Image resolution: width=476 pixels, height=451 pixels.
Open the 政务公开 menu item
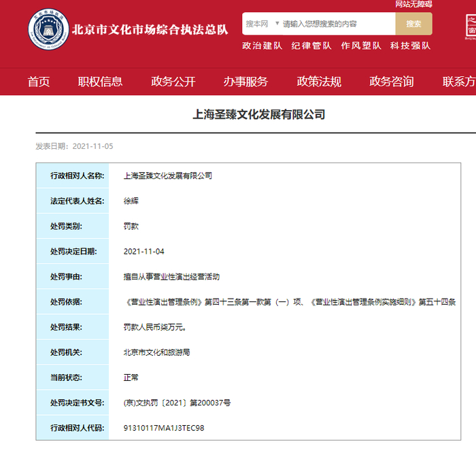pos(173,82)
